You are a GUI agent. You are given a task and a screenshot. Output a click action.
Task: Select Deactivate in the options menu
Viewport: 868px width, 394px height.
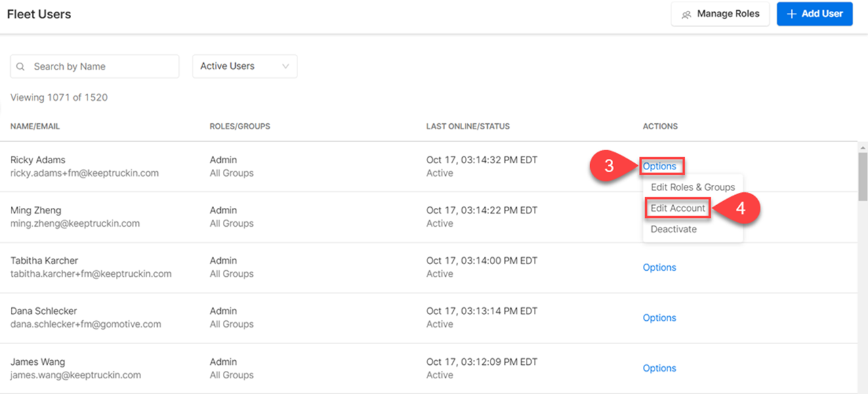674,229
